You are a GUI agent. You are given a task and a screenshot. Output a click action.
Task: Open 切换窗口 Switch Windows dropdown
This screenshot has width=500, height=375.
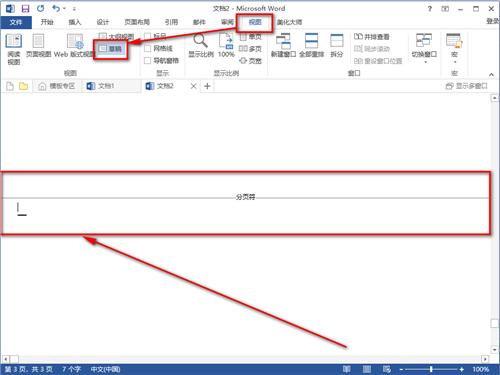[424, 49]
